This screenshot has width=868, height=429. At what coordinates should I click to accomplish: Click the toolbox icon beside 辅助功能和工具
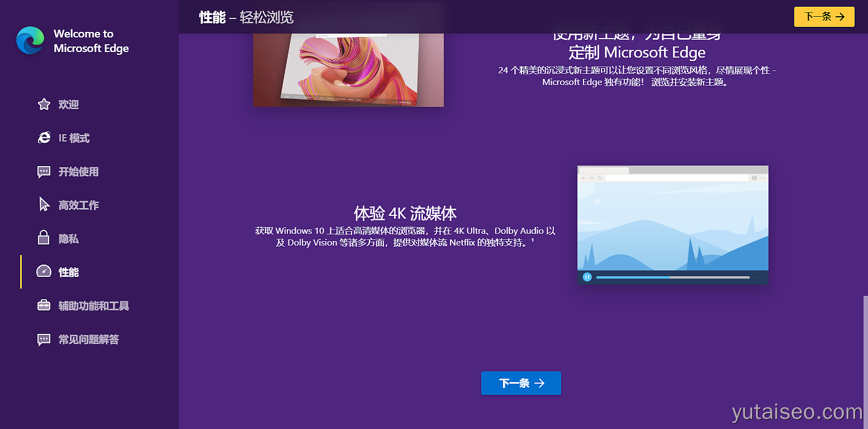pos(44,305)
